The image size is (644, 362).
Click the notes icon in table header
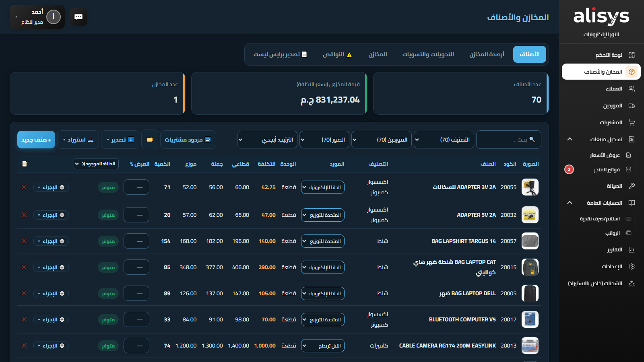[x=25, y=164]
